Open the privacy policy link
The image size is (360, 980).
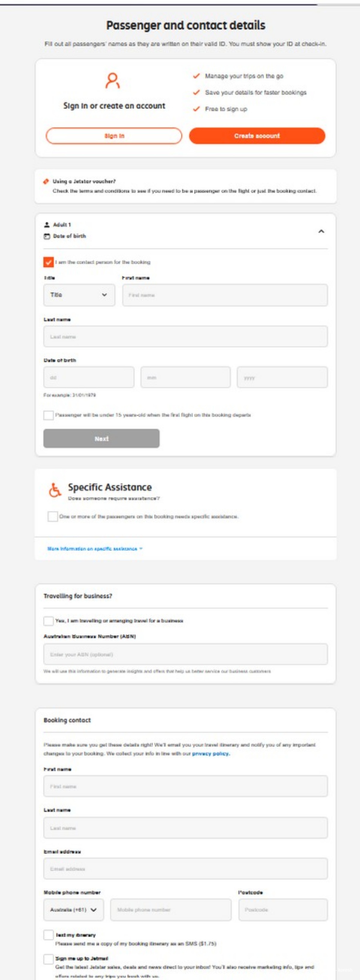click(211, 754)
